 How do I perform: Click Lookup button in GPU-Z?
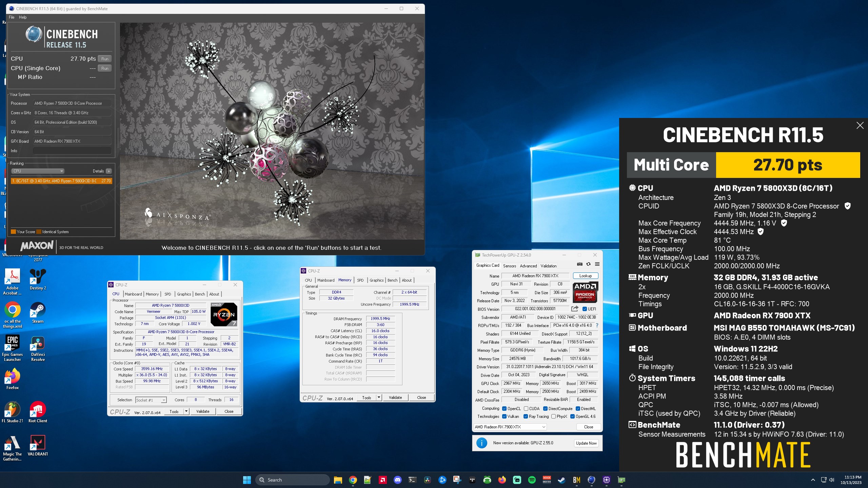pyautogui.click(x=585, y=276)
